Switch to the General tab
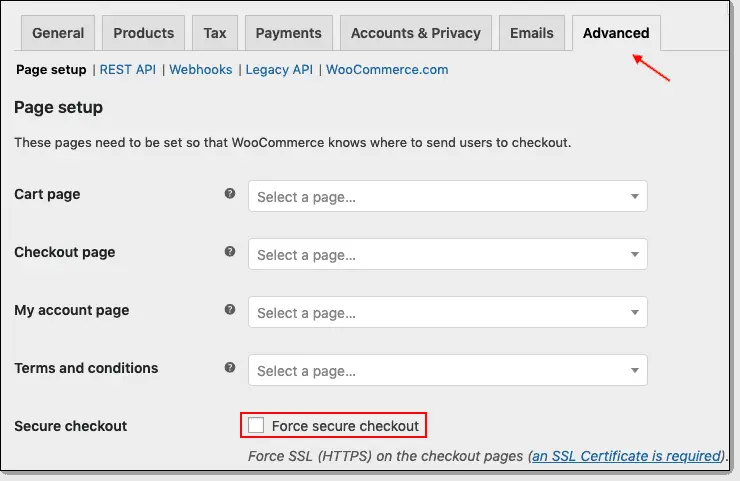 tap(58, 33)
